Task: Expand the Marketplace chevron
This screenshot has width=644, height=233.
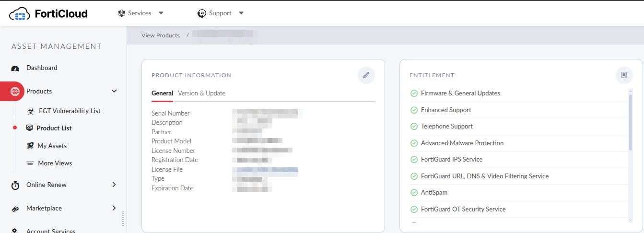Action: 114,208
